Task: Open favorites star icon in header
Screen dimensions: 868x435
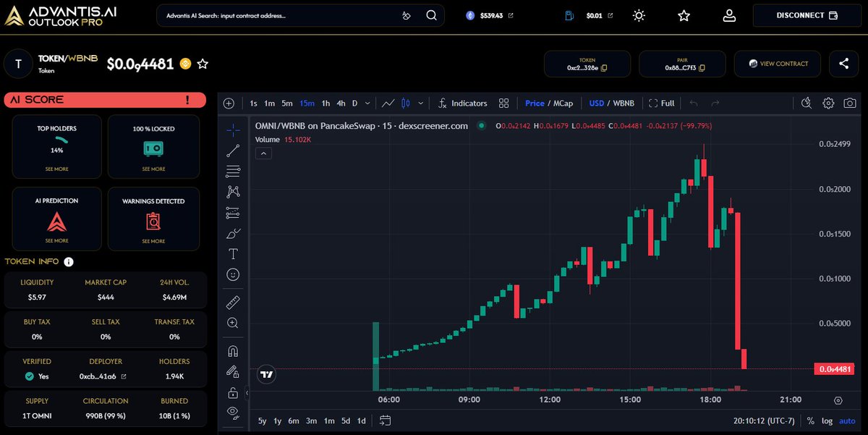Action: pyautogui.click(x=684, y=15)
